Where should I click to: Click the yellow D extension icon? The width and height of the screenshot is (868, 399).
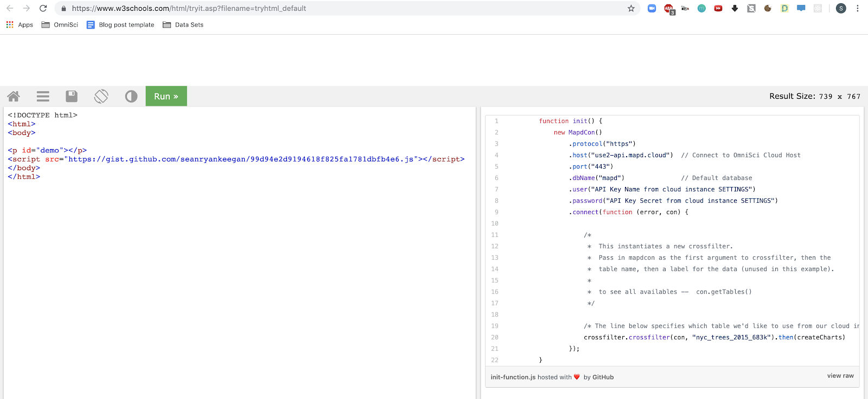pyautogui.click(x=784, y=8)
